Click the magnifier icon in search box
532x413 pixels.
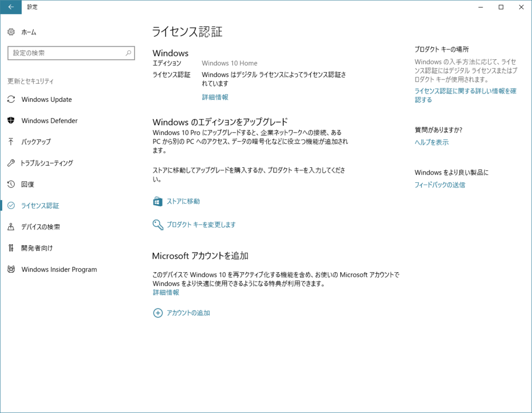[128, 53]
